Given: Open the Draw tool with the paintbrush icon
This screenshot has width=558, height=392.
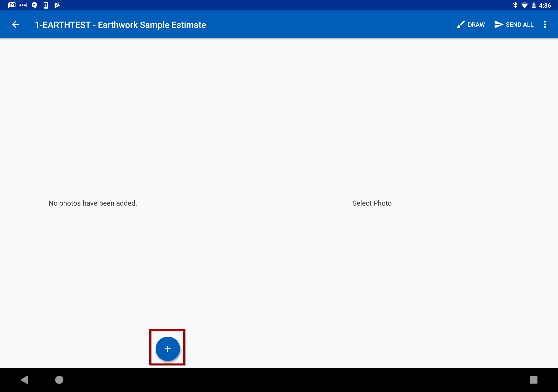Looking at the screenshot, I should tap(461, 24).
